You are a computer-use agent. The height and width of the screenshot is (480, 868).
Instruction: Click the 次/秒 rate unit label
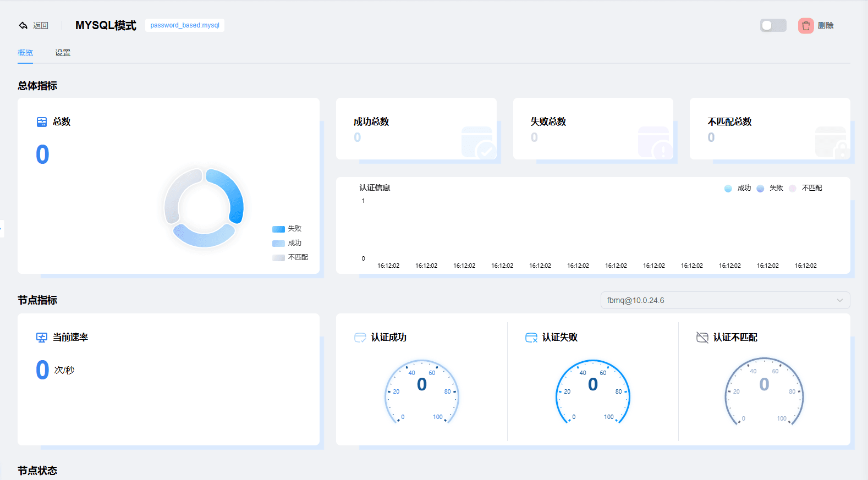click(64, 371)
